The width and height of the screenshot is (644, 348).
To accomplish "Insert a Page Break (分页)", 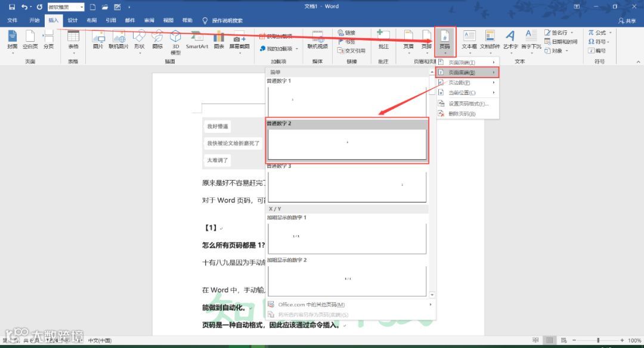I will click(48, 40).
